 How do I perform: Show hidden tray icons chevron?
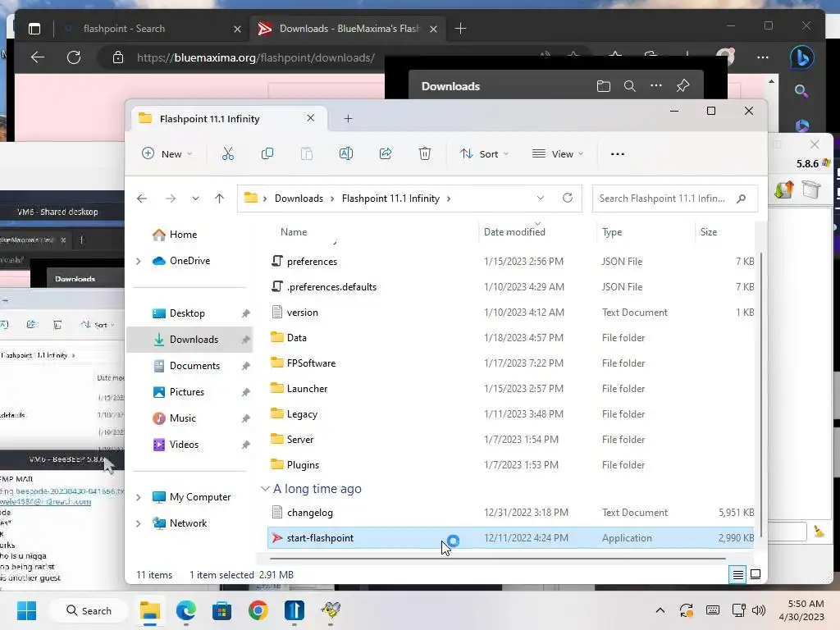point(660,610)
